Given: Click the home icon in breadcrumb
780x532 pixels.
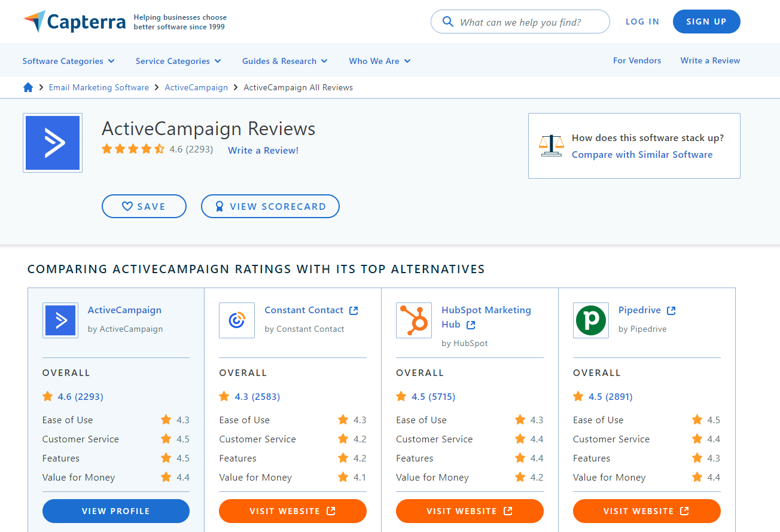Looking at the screenshot, I should (x=28, y=87).
